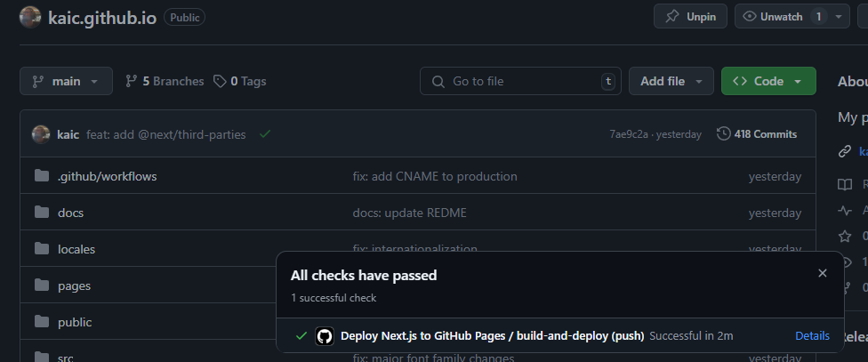Viewport: 868px width, 362px height.
Task: Click the GitHub Actions logo in check row
Action: 325,336
